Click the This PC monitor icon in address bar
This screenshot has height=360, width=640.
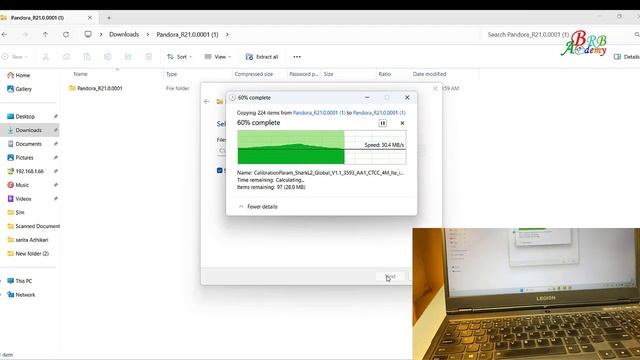88,34
